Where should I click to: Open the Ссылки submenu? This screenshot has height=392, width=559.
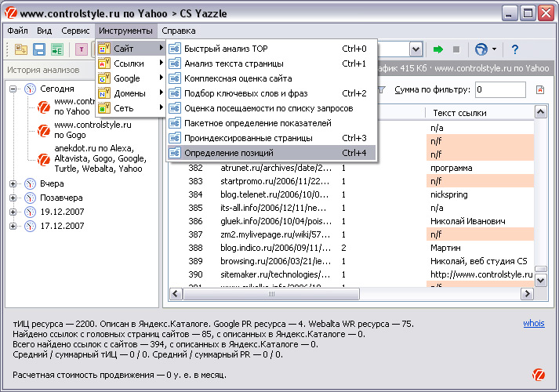point(130,64)
